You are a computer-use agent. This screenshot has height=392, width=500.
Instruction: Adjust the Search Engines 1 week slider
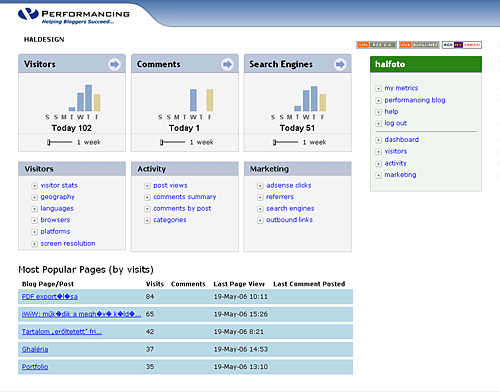(285, 142)
